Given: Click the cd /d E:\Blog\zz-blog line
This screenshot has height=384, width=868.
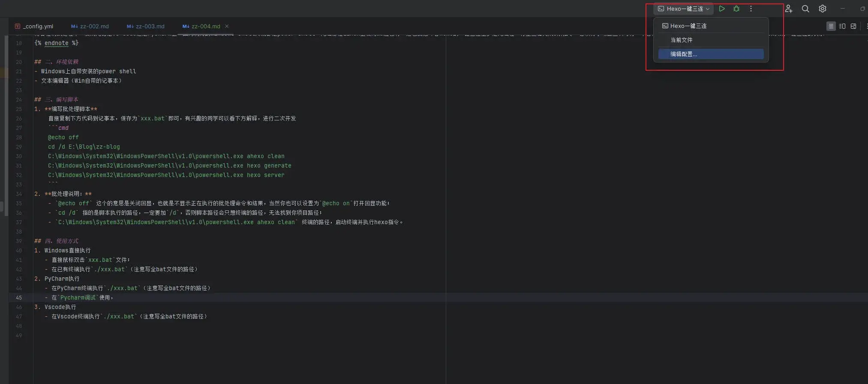Looking at the screenshot, I should [x=84, y=147].
